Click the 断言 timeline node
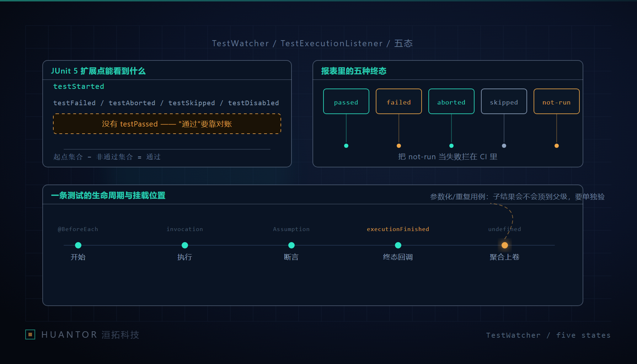 291,245
